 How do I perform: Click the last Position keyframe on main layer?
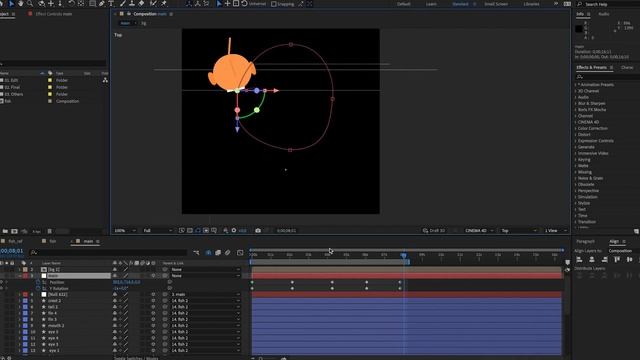[400, 282]
